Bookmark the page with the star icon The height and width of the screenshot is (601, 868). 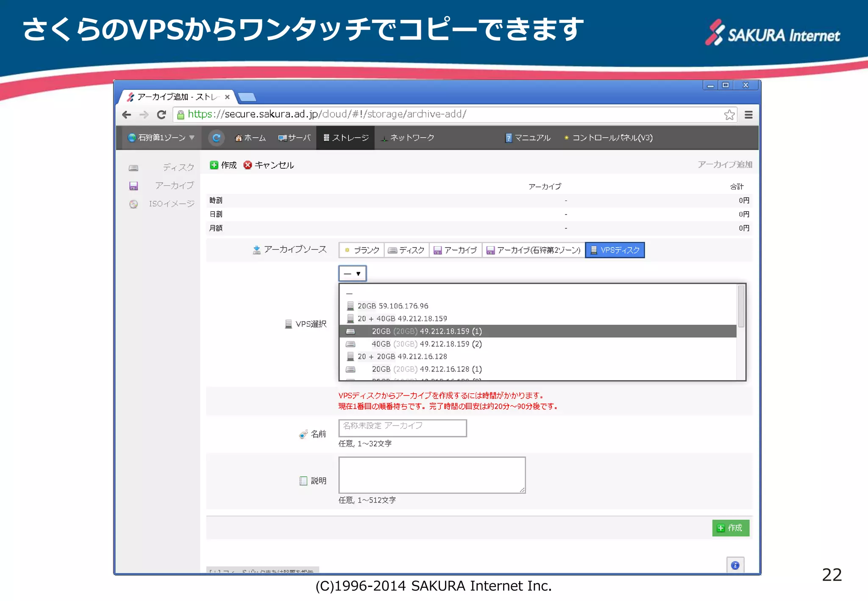point(729,115)
